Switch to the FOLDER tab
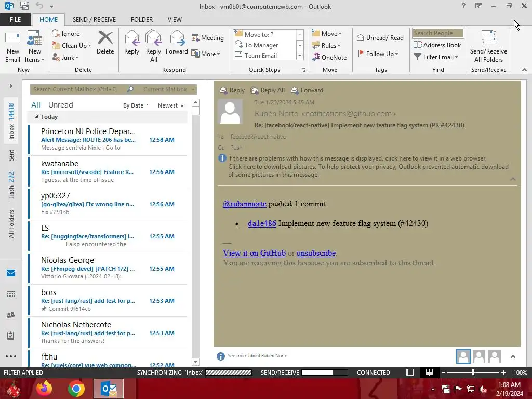The height and width of the screenshot is (399, 532). [x=142, y=20]
